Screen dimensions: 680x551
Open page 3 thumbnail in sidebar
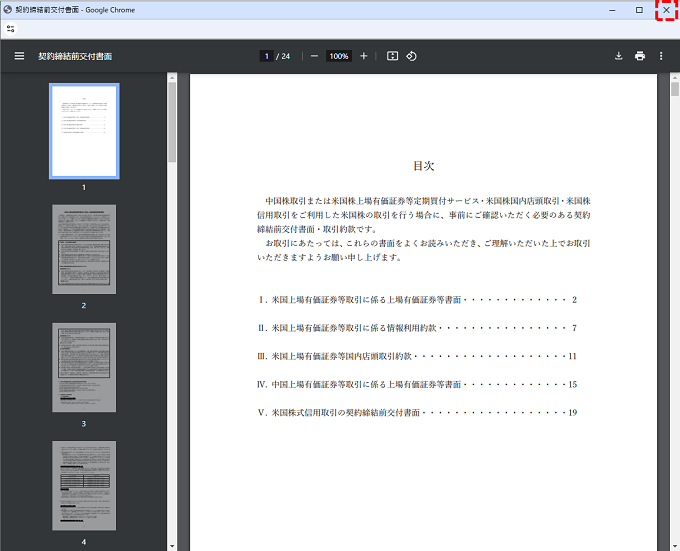click(84, 367)
